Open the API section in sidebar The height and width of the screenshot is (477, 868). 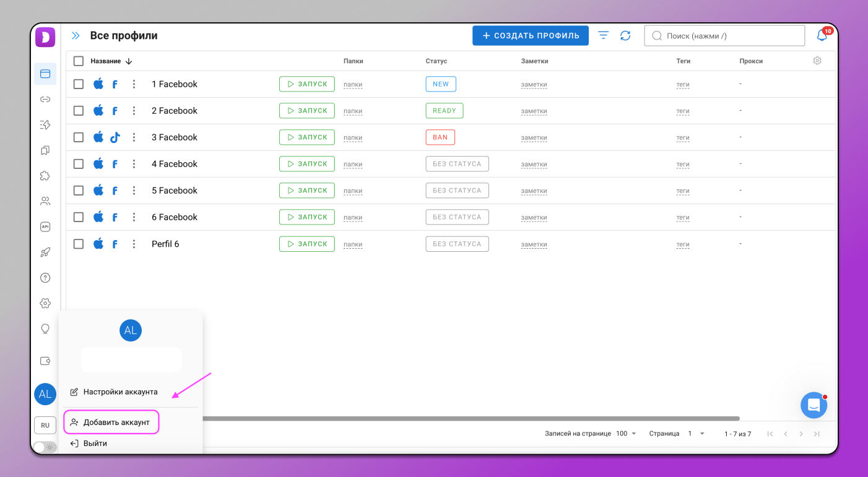coord(45,227)
